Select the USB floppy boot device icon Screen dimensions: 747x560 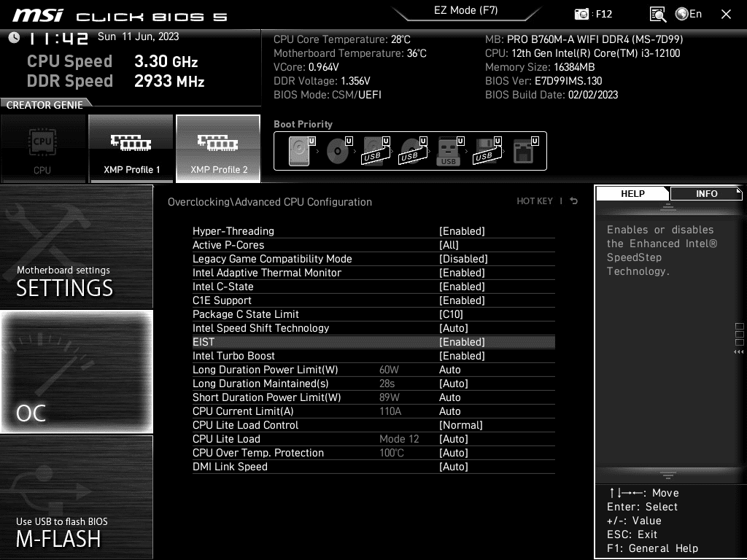tap(487, 151)
